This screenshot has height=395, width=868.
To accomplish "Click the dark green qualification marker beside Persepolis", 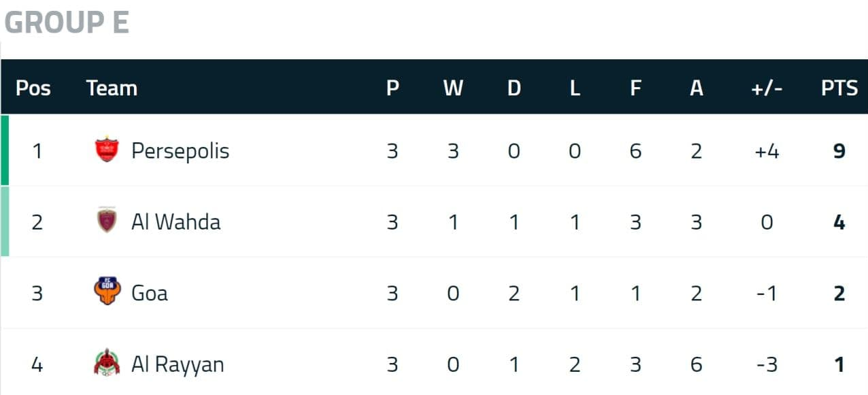I will pyautogui.click(x=5, y=150).
